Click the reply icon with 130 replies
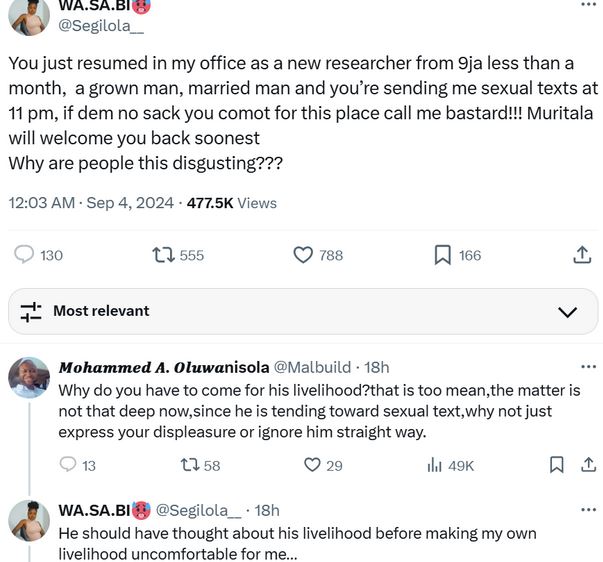The height and width of the screenshot is (562, 603). [x=26, y=255]
